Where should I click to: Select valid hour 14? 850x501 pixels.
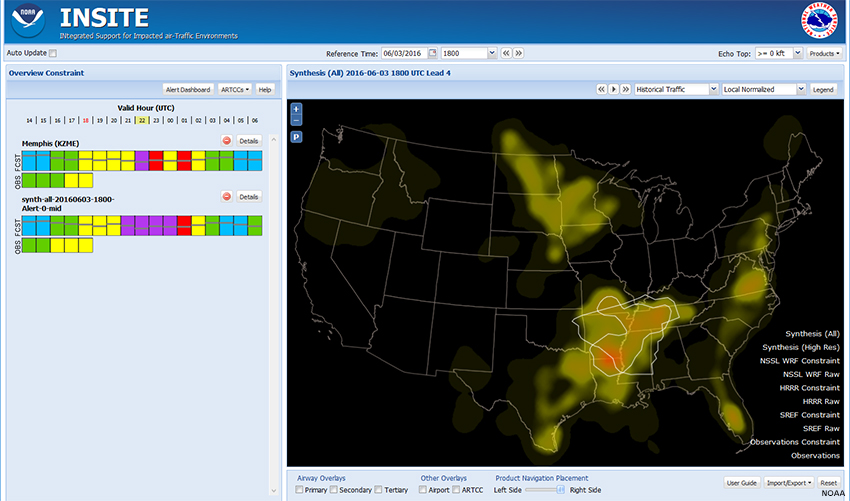(29, 120)
